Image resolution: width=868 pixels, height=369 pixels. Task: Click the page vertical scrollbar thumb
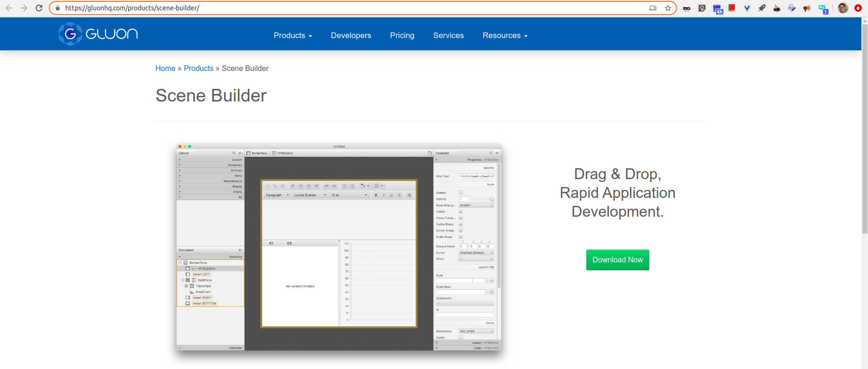(865, 129)
